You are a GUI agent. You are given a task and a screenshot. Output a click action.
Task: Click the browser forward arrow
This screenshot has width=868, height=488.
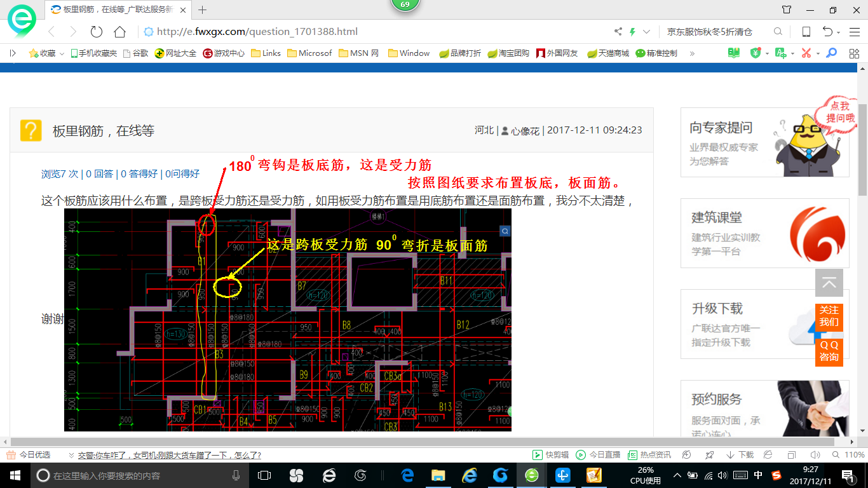coord(73,32)
